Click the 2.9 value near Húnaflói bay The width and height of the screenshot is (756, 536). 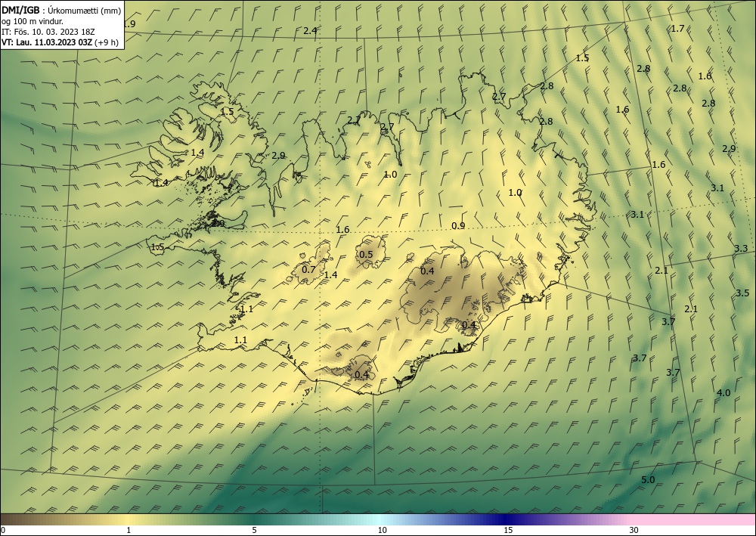[278, 155]
